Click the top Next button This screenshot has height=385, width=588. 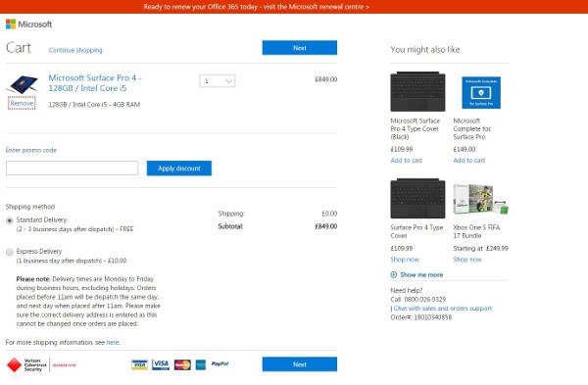[300, 48]
